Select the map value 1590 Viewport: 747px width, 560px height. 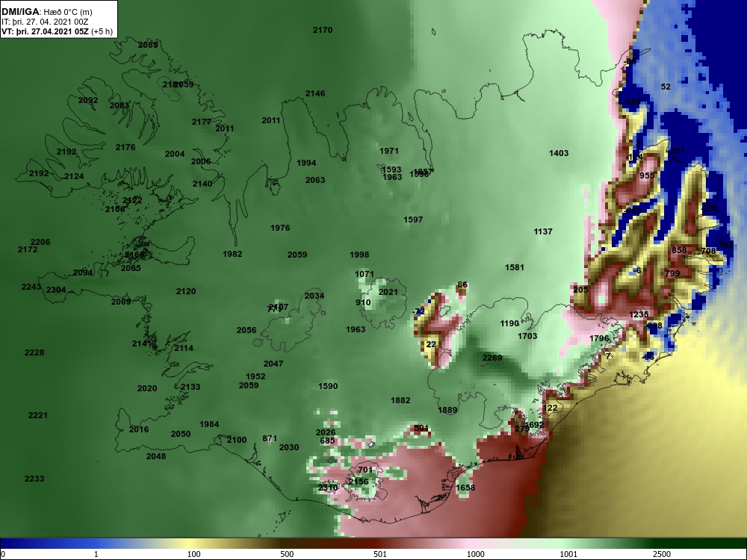point(328,386)
